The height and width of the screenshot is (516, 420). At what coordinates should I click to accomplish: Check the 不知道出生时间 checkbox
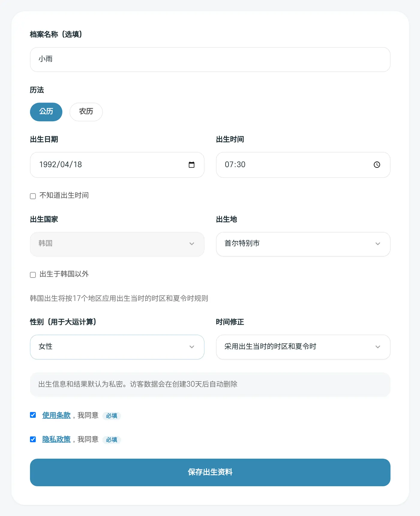(x=33, y=196)
